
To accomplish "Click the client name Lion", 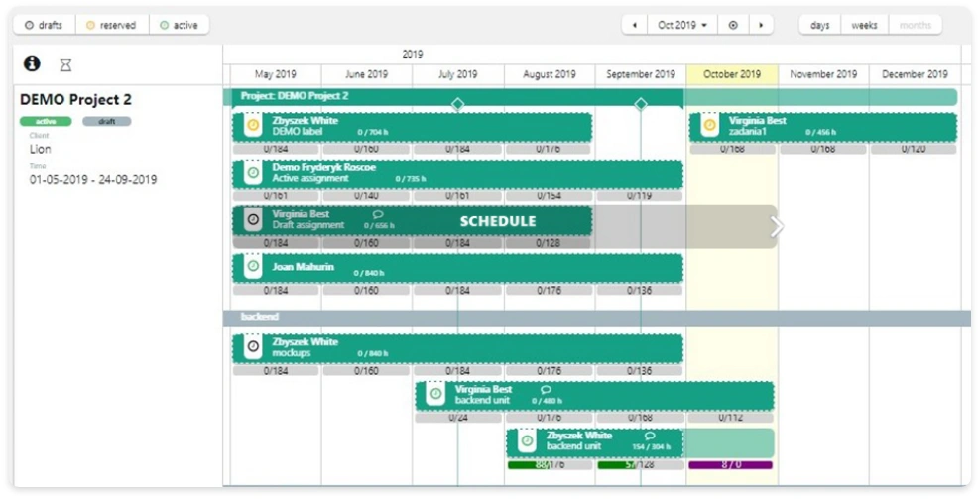I will coord(40,149).
